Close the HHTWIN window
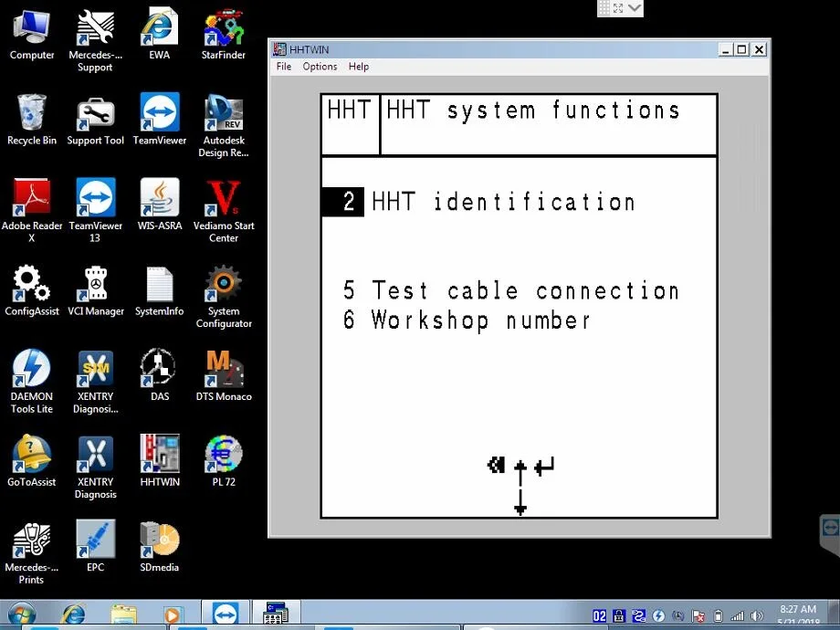The image size is (840, 630). pos(759,50)
